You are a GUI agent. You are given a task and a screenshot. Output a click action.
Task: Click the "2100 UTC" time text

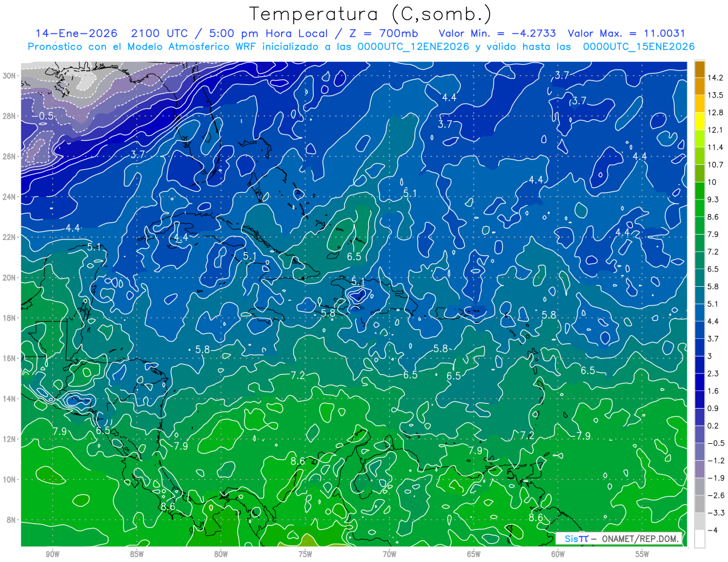click(x=159, y=33)
